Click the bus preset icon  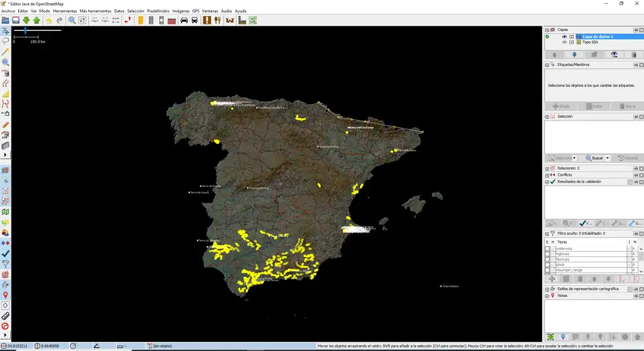click(x=194, y=21)
